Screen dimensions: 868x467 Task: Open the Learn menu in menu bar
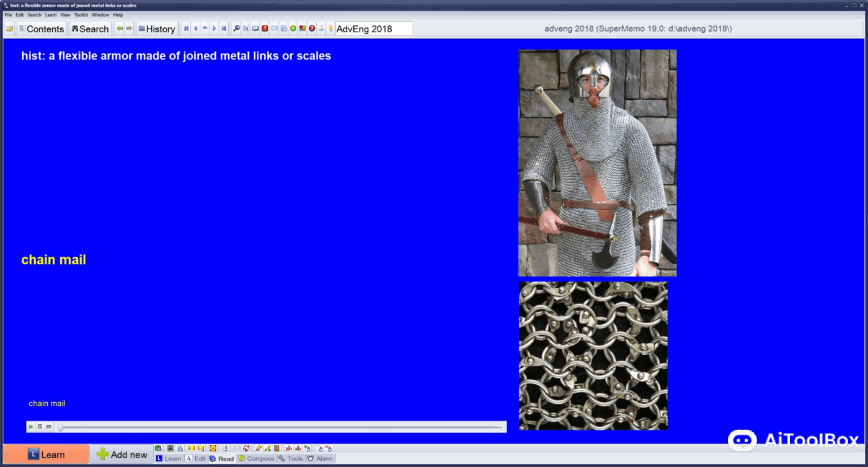pyautogui.click(x=51, y=15)
